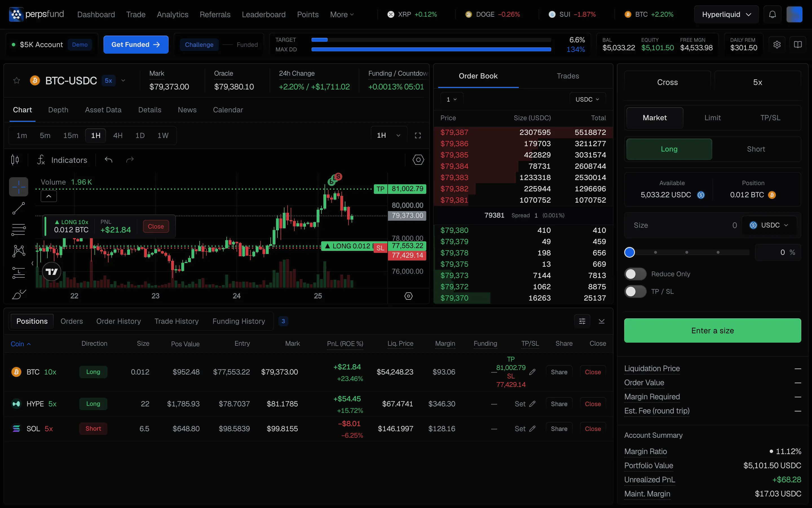Expand the More navigation menu

342,14
